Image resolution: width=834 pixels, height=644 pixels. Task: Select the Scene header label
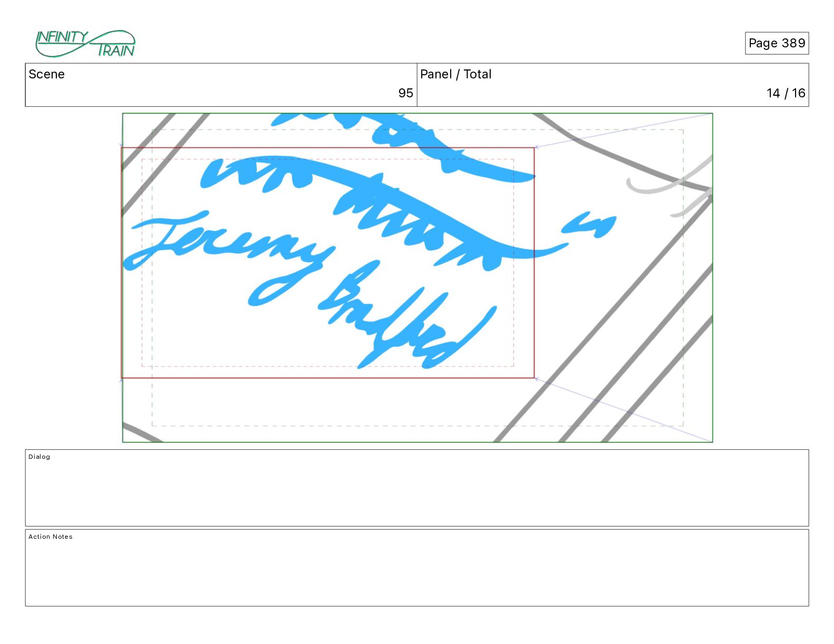(47, 74)
